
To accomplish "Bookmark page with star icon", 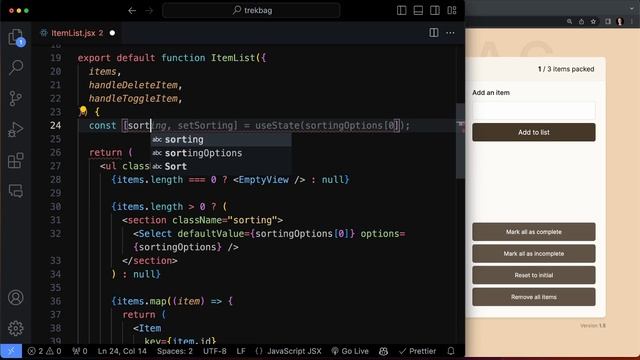I will click(593, 22).
